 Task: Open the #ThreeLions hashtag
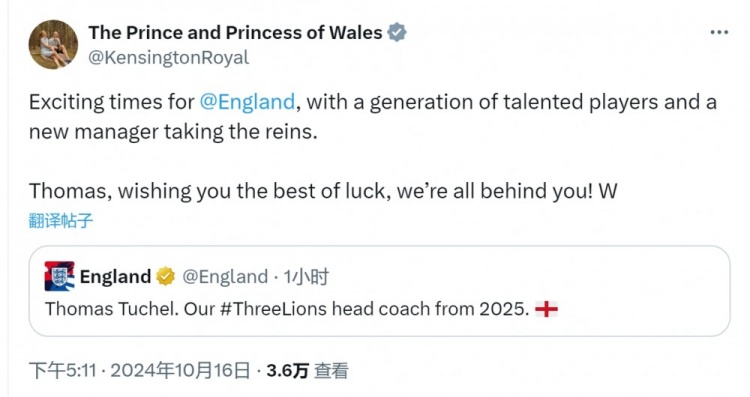274,309
